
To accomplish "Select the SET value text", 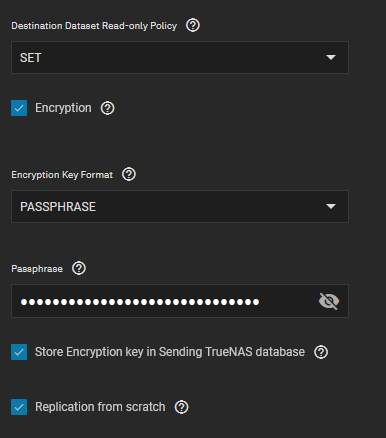I will [31, 58].
